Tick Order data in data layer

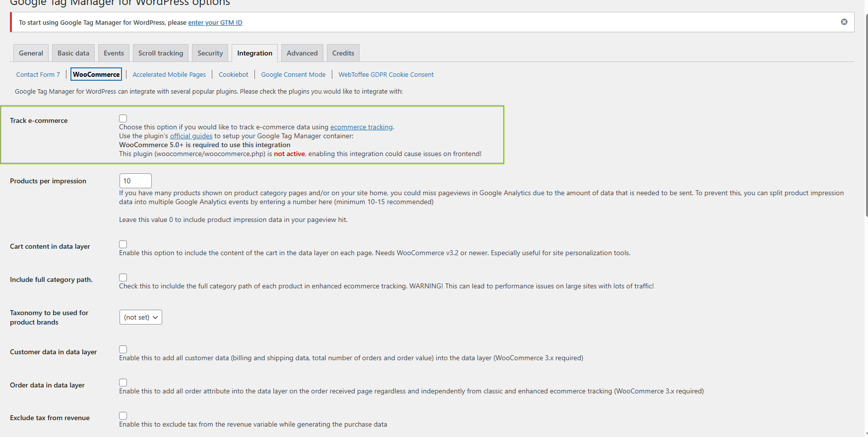tap(123, 382)
